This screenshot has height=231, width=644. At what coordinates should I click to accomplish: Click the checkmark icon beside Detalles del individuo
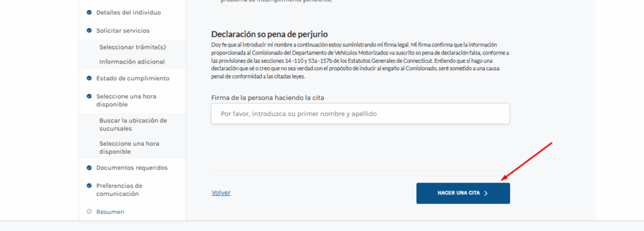(x=89, y=13)
